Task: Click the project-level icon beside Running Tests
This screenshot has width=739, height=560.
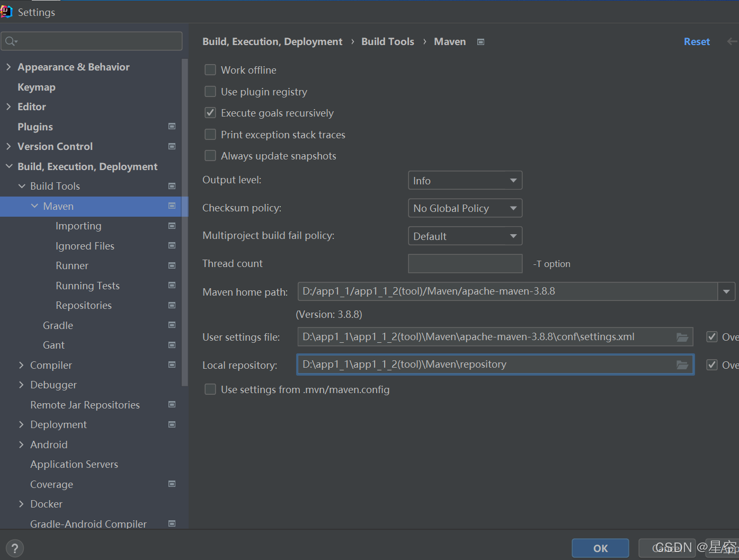Action: tap(172, 285)
